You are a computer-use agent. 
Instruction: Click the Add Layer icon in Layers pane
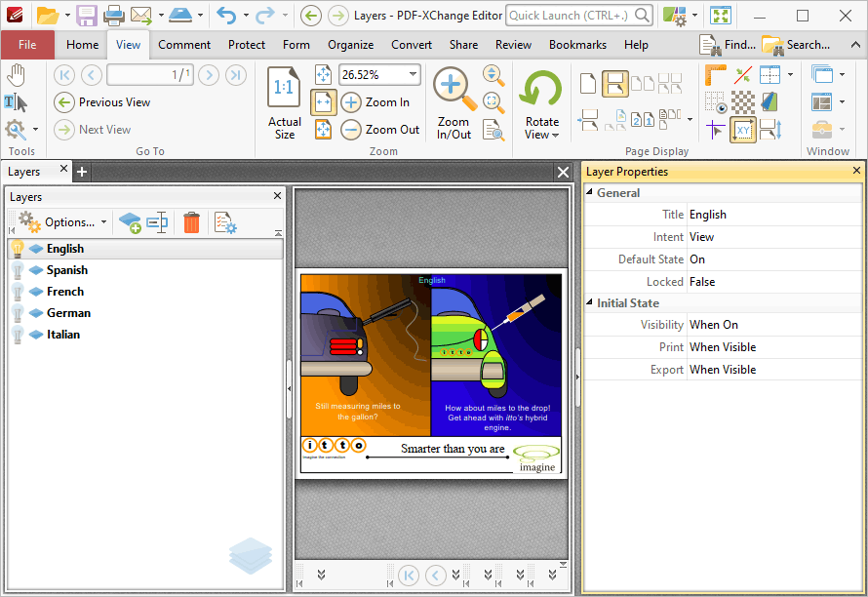130,222
